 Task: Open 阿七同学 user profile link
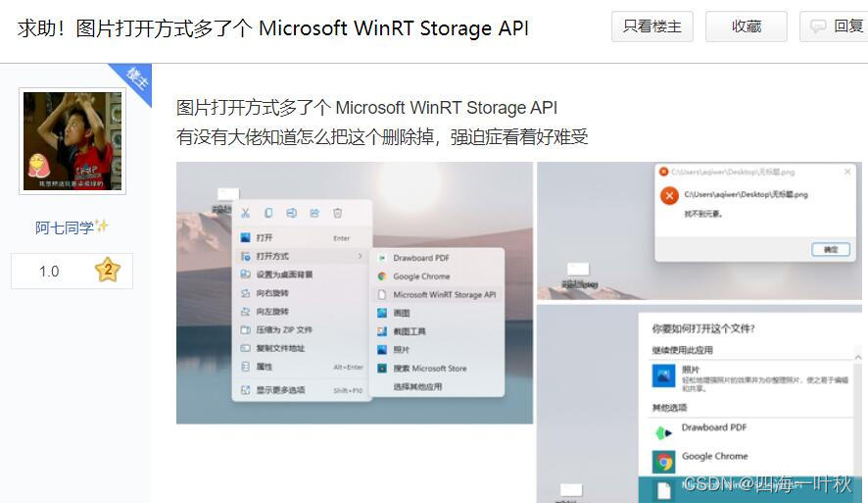click(x=65, y=227)
